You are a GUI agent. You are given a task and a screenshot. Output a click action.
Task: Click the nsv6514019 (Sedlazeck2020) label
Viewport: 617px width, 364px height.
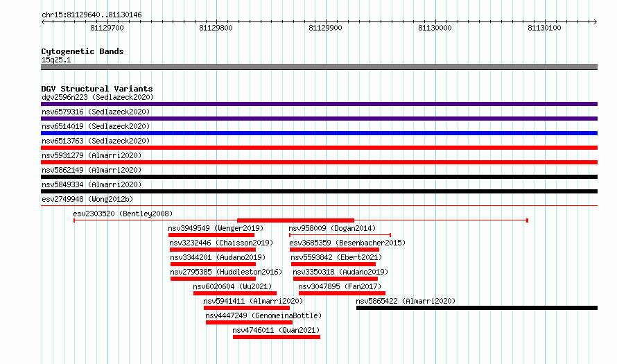pos(96,126)
